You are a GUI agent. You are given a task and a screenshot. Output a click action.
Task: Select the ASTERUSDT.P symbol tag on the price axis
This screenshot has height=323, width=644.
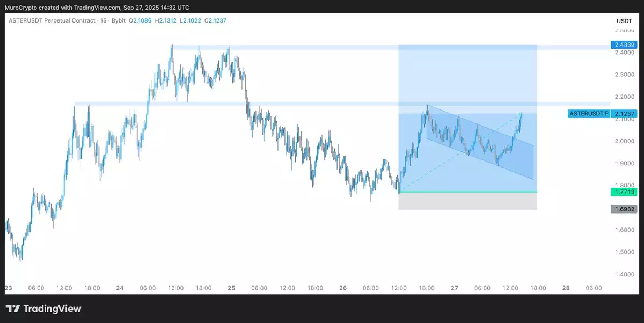click(589, 114)
